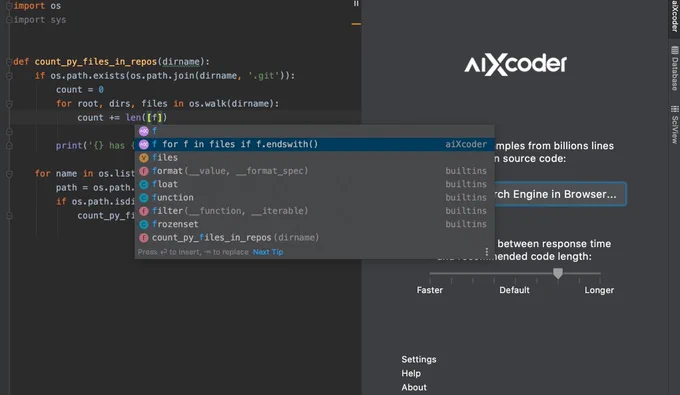The height and width of the screenshot is (395, 680).
Task: Select the 'frozenset' builtin completion
Action: tap(315, 224)
